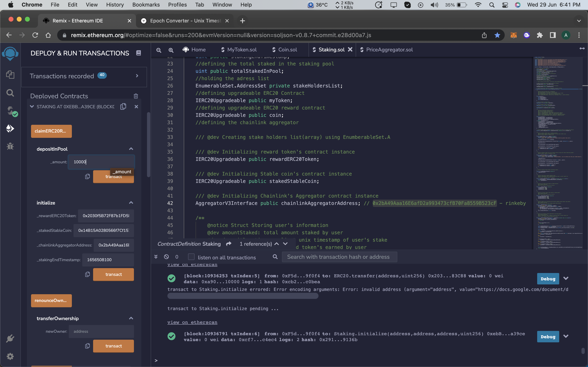Collapse the transferOwnership function panel

click(131, 318)
